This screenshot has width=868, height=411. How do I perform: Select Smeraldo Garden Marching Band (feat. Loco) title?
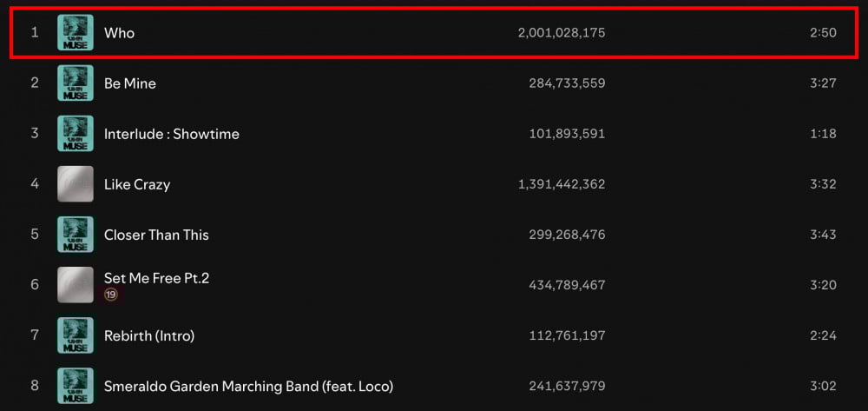pyautogui.click(x=248, y=386)
